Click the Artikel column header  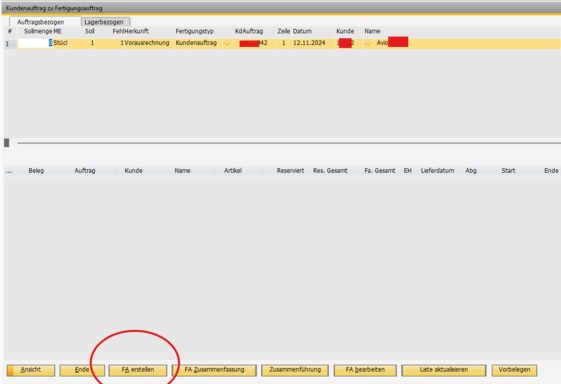(x=233, y=171)
